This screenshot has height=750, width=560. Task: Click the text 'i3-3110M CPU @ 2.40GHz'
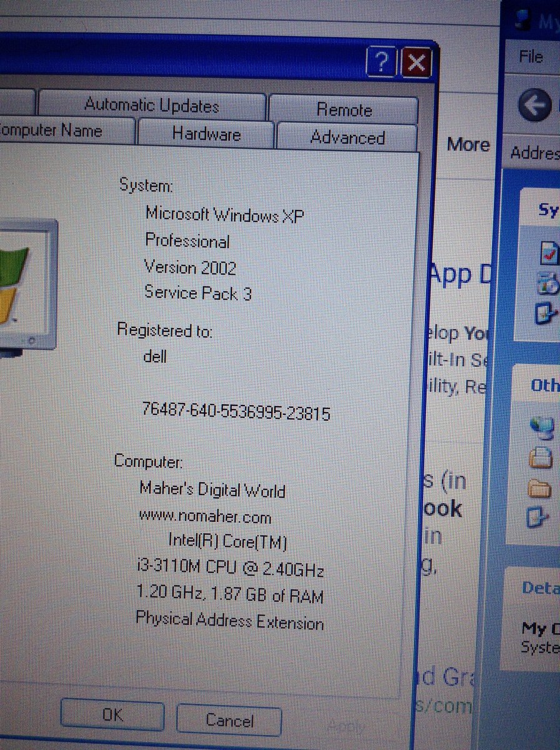click(x=231, y=569)
